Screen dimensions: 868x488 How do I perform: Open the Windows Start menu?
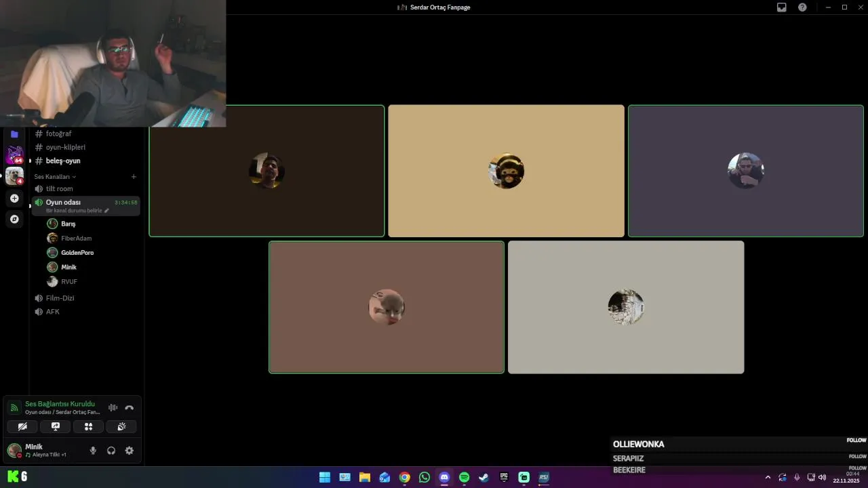[x=325, y=477]
